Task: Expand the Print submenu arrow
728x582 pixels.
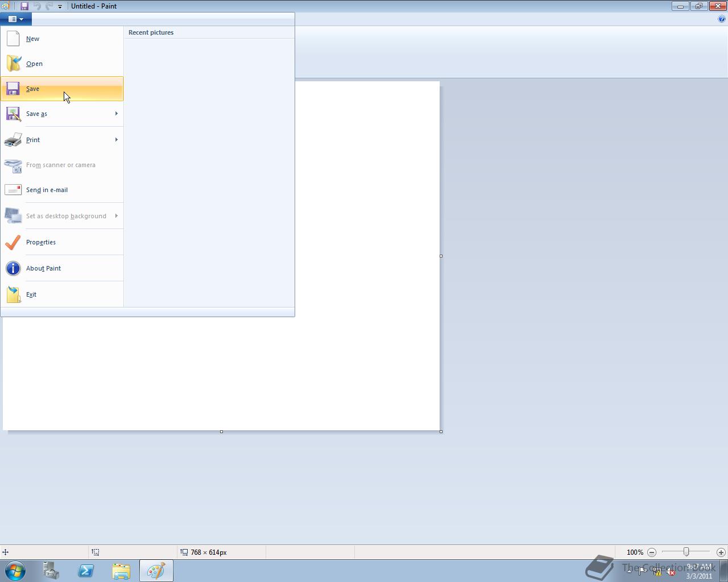Action: coord(116,140)
